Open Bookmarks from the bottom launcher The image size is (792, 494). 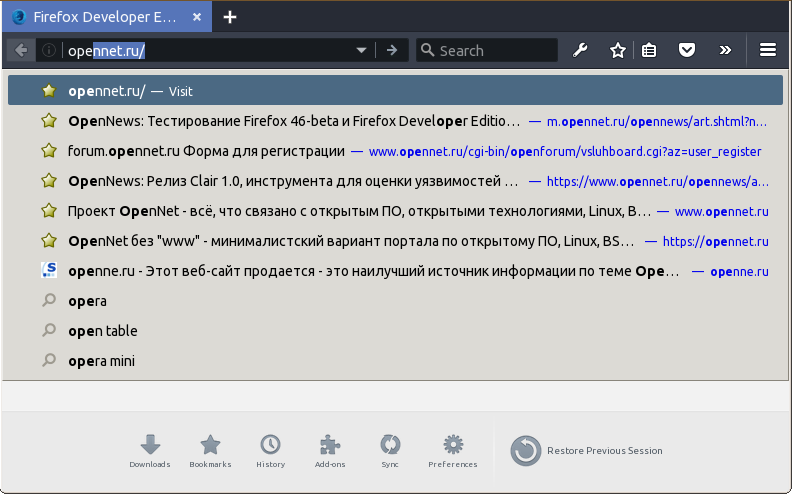(x=210, y=451)
